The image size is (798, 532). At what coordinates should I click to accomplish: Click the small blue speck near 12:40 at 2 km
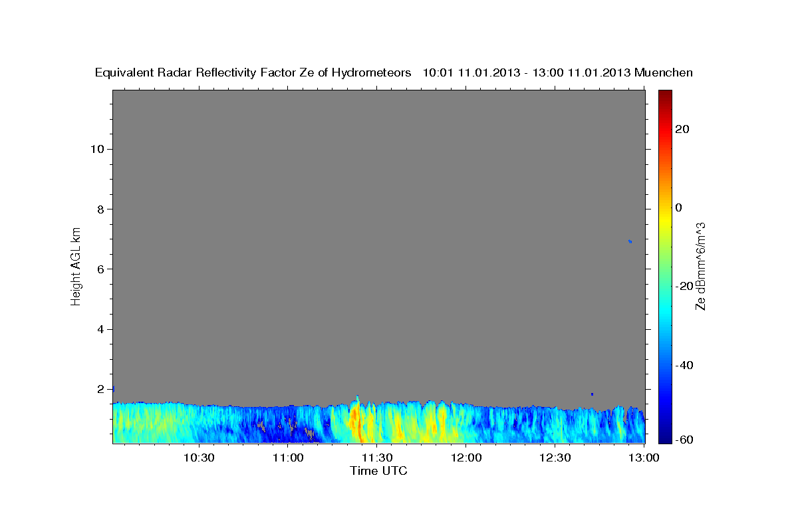coord(592,394)
